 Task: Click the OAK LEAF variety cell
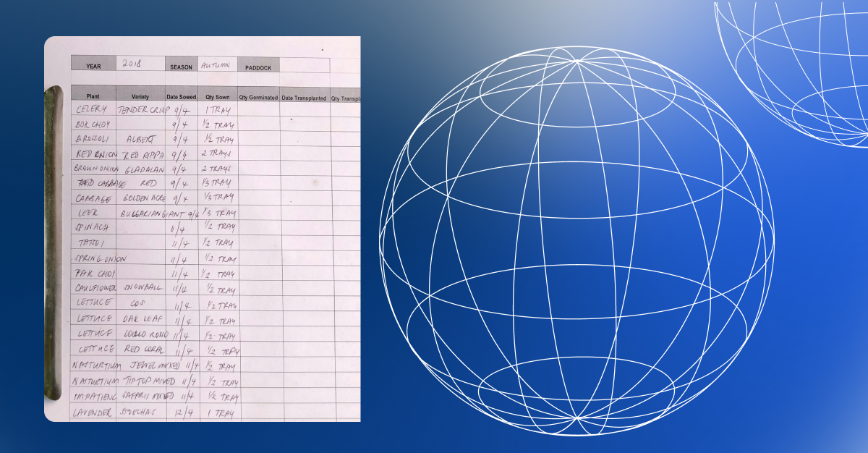coord(142,319)
